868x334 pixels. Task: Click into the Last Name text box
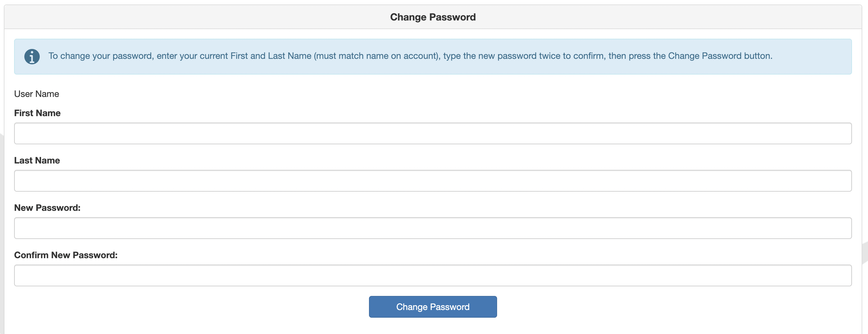pos(433,181)
